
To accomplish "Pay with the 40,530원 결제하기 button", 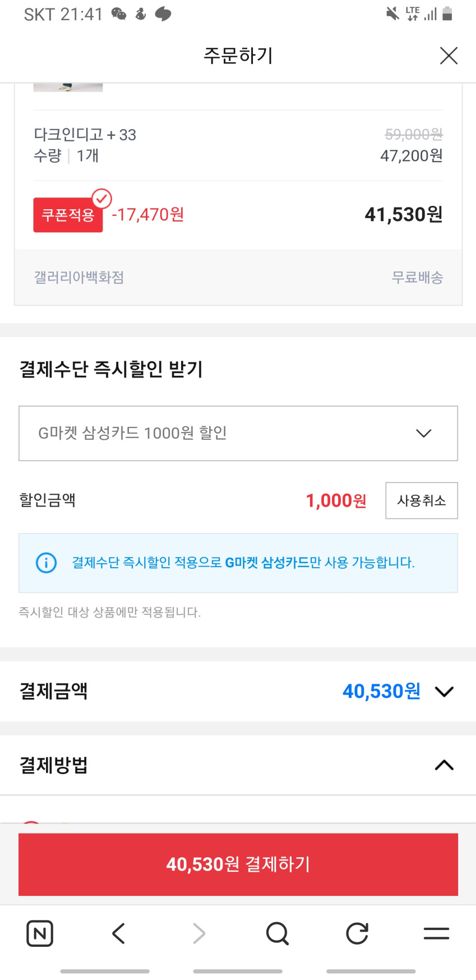I will (238, 864).
